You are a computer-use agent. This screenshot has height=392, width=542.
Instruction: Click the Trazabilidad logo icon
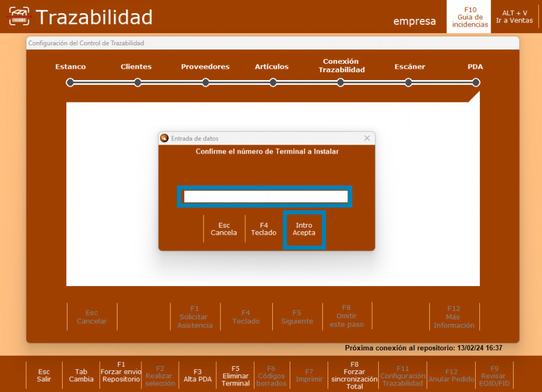19,16
